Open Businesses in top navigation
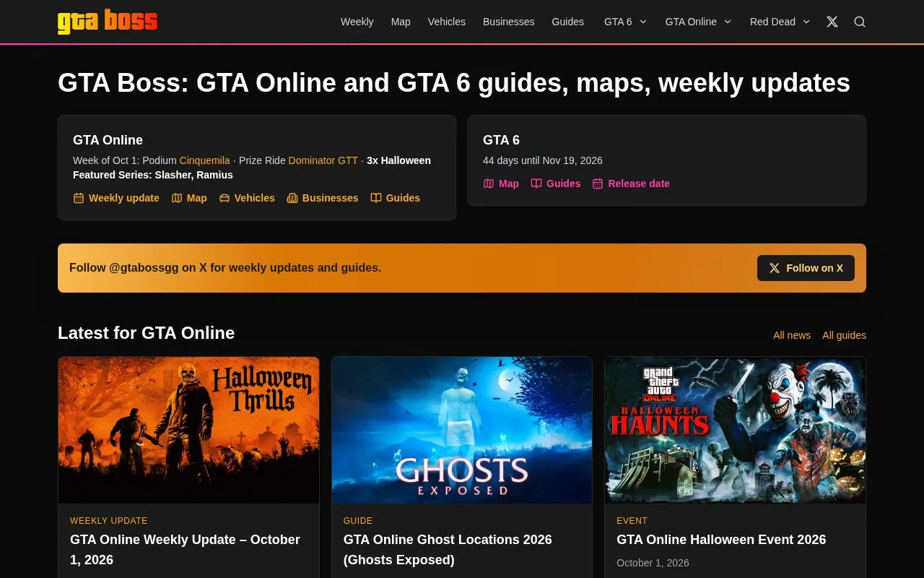The image size is (924, 578). tap(509, 22)
